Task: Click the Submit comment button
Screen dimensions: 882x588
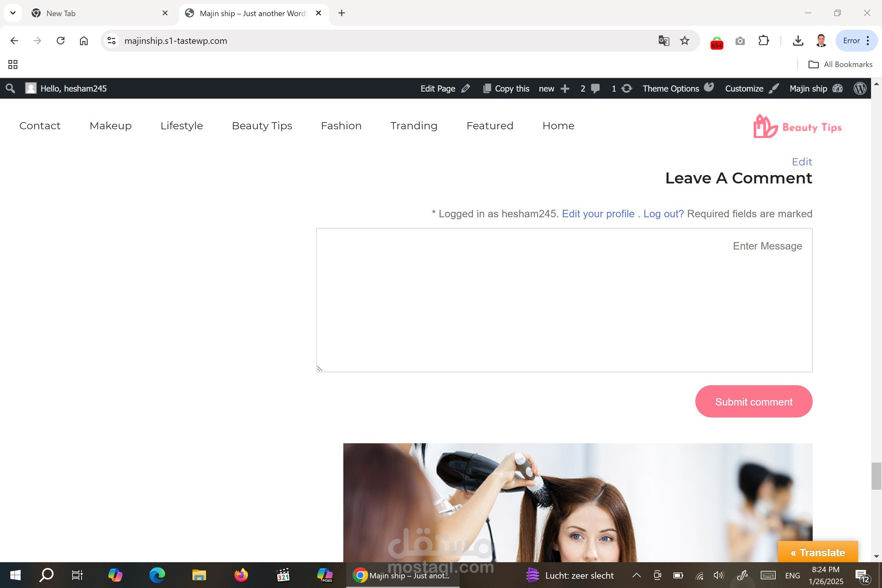Action: (x=753, y=401)
